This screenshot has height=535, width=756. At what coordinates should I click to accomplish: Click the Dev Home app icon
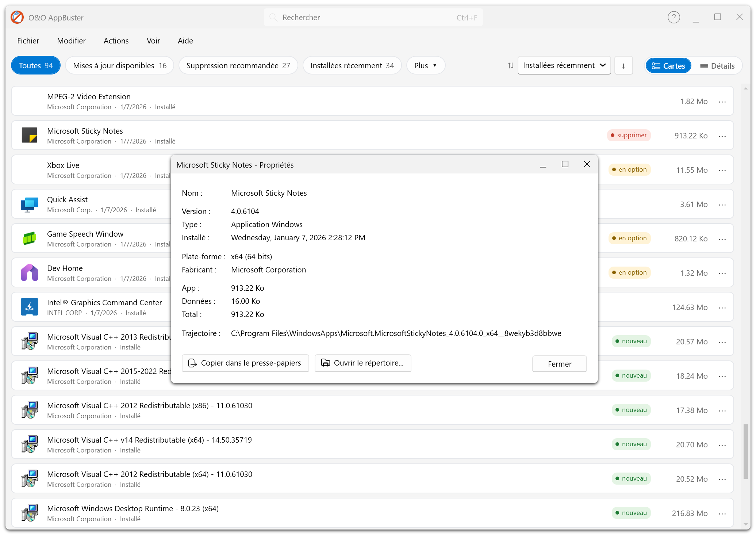[x=30, y=273]
